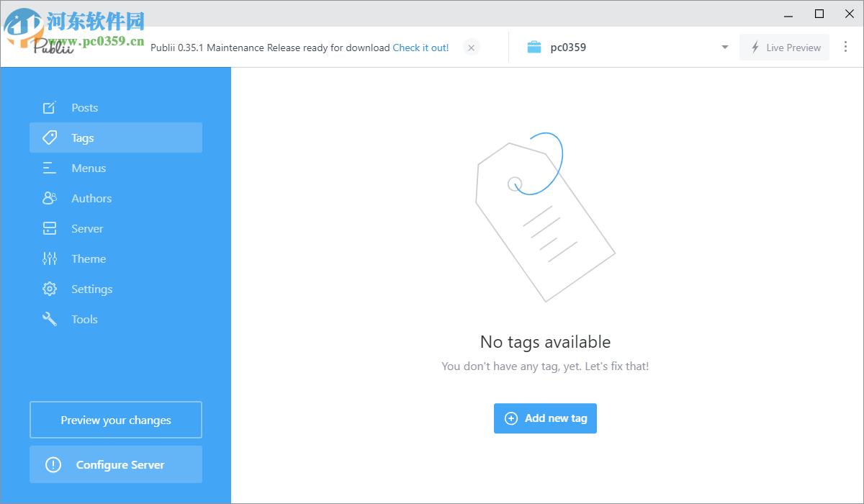The height and width of the screenshot is (504, 864).
Task: Dismiss the update notification with the X
Action: tap(471, 48)
